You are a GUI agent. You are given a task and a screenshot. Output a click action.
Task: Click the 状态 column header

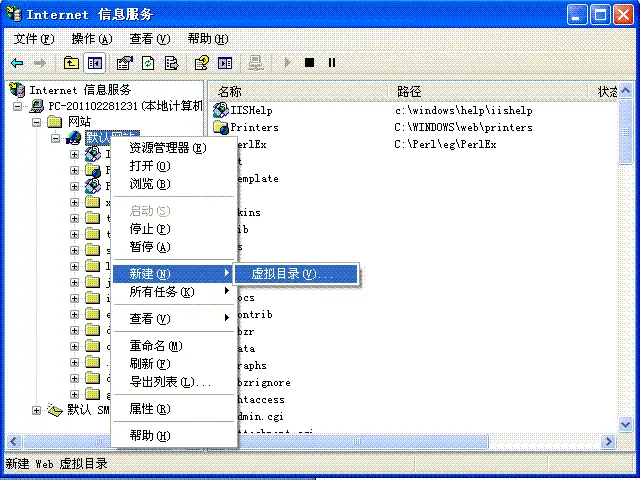[x=603, y=91]
